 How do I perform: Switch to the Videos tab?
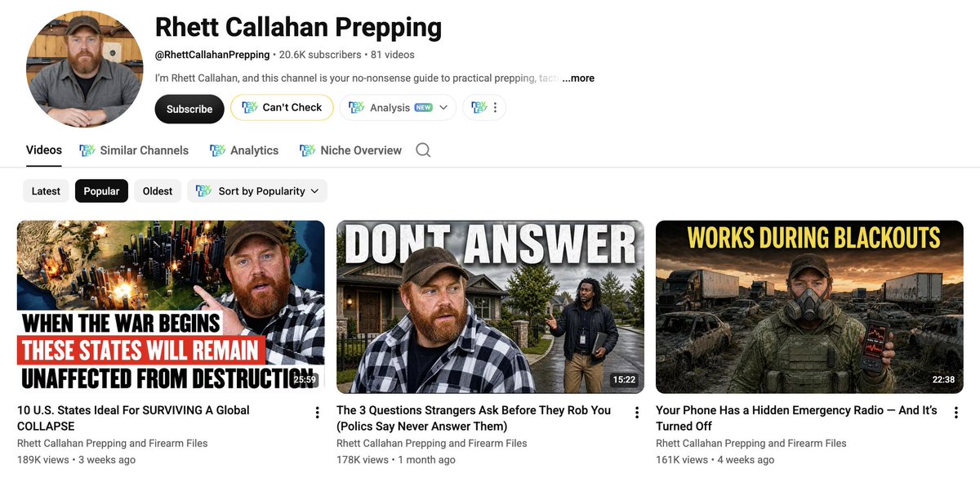tap(44, 150)
